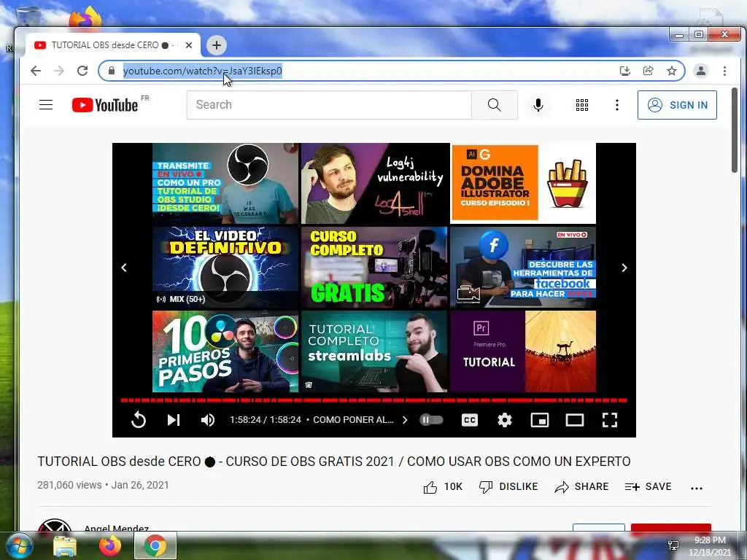
Task: Open the Chrome profile avatar
Action: pos(701,71)
